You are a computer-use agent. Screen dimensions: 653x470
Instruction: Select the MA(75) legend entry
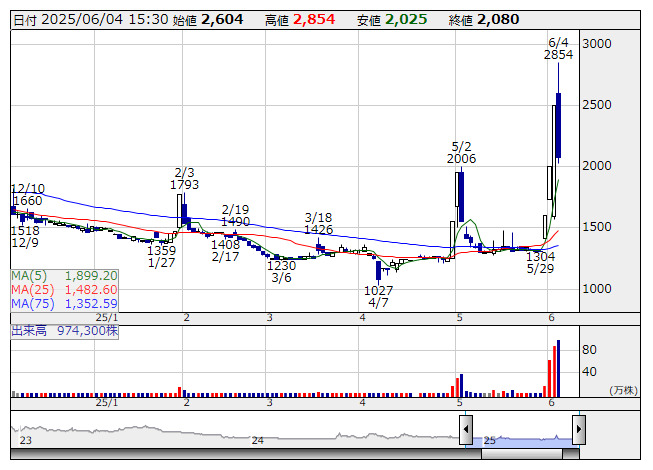coord(65,303)
